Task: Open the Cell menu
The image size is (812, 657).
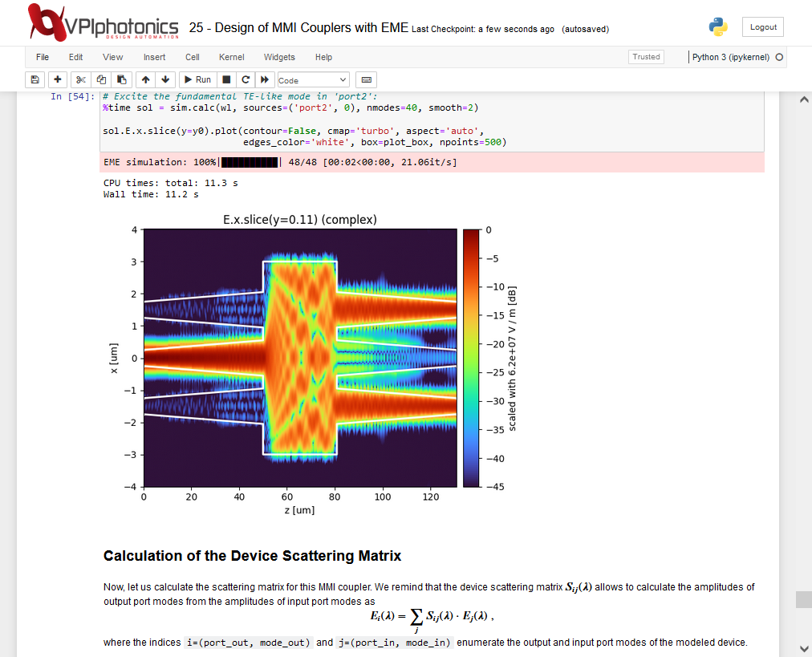Action: click(192, 57)
